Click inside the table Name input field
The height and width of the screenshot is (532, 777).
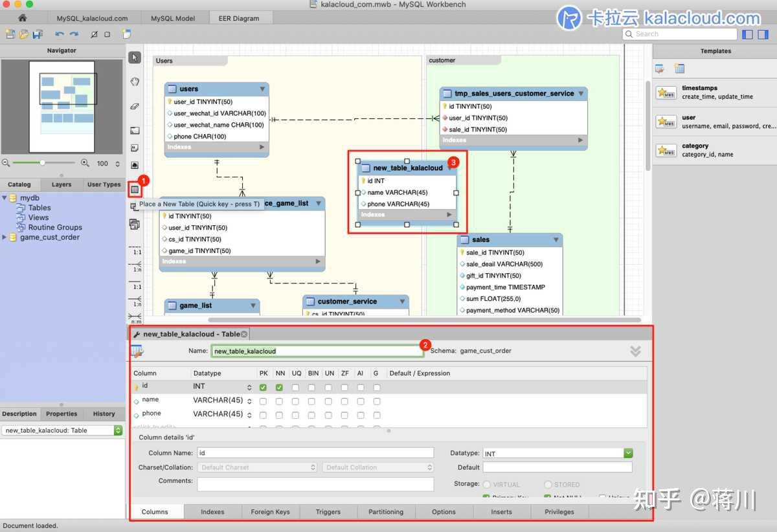click(x=317, y=349)
